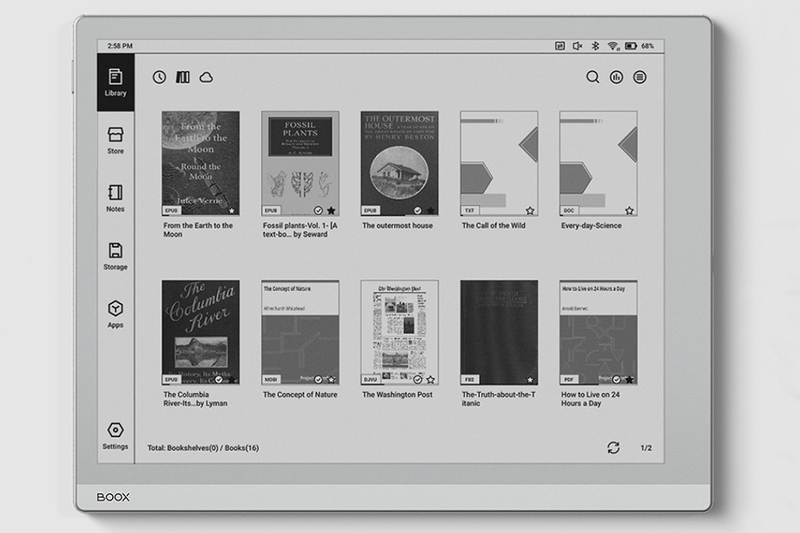Open cloud library icon
This screenshot has width=800, height=533.
206,77
